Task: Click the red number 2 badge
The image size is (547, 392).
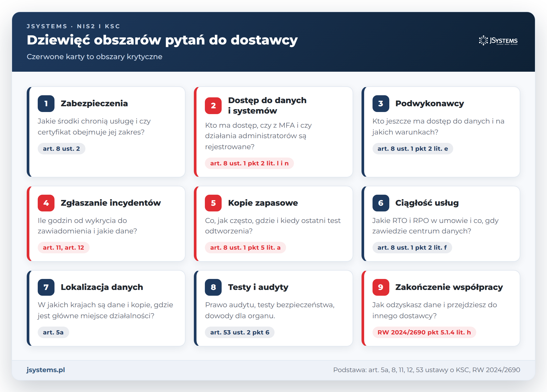Action: point(213,105)
